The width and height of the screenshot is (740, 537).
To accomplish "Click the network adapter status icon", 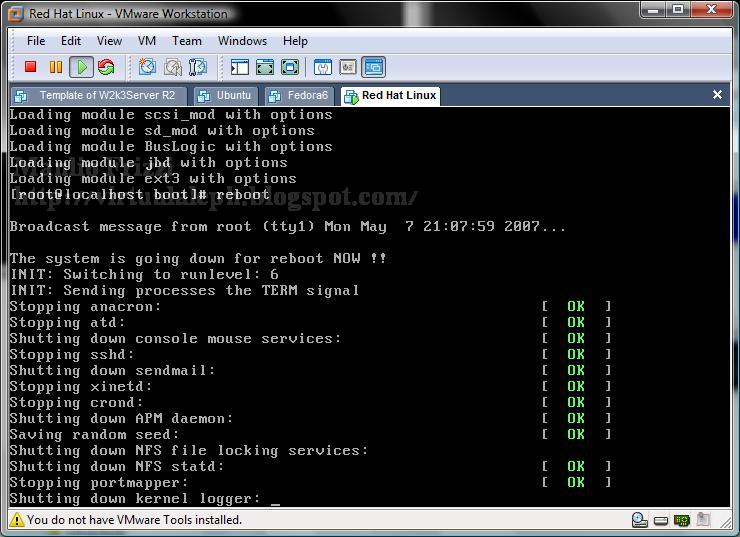I will (681, 520).
